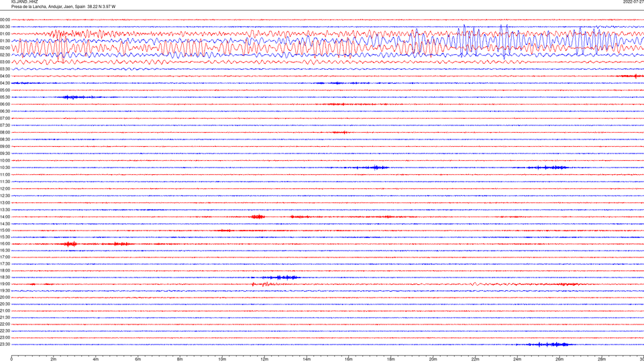Image resolution: width=644 pixels, height=362 pixels.
Task: Select the 03:30 trace time label
Action: tap(5, 69)
